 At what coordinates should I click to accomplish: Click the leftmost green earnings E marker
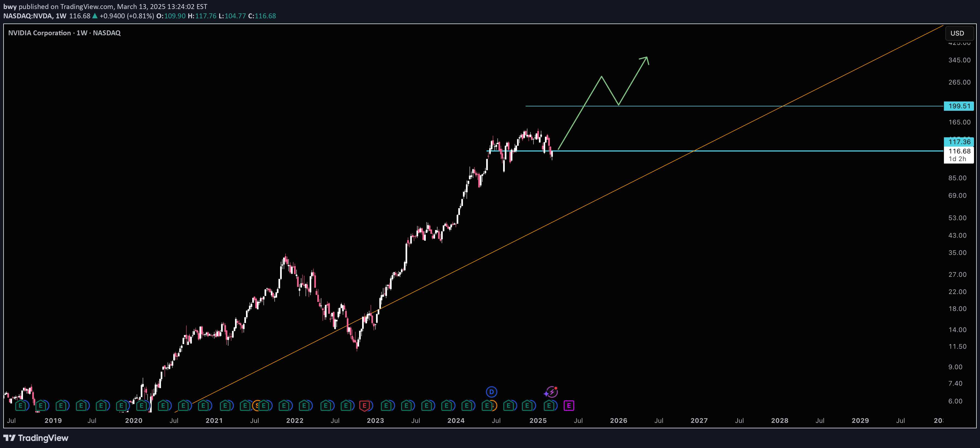point(20,406)
